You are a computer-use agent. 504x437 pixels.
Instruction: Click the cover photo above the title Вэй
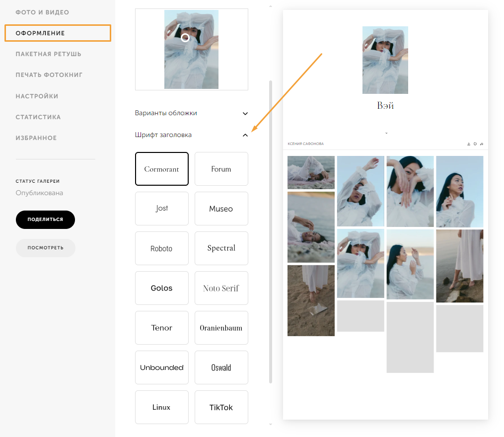pos(385,60)
